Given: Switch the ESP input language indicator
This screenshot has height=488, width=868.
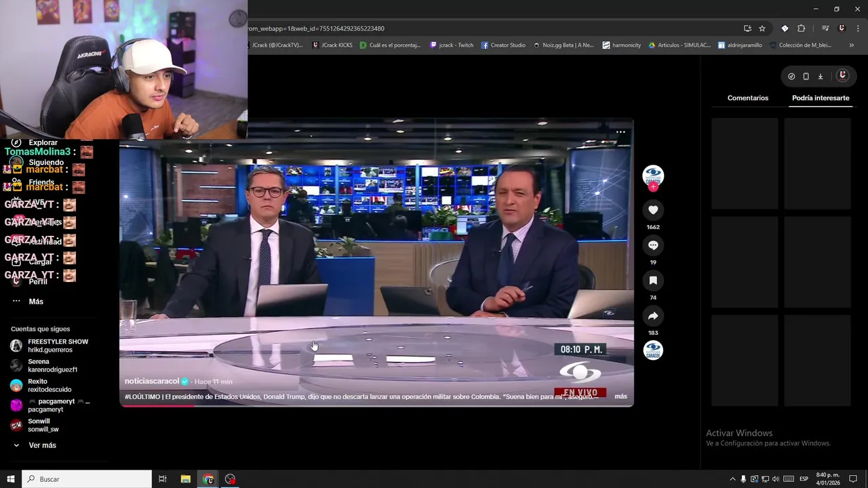Looking at the screenshot, I should (x=804, y=479).
